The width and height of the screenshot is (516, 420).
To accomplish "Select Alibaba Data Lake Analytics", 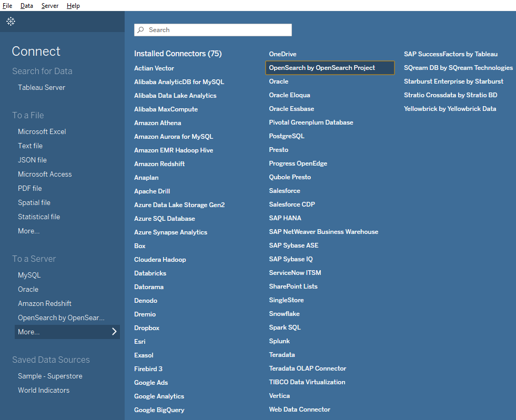I will (x=175, y=95).
